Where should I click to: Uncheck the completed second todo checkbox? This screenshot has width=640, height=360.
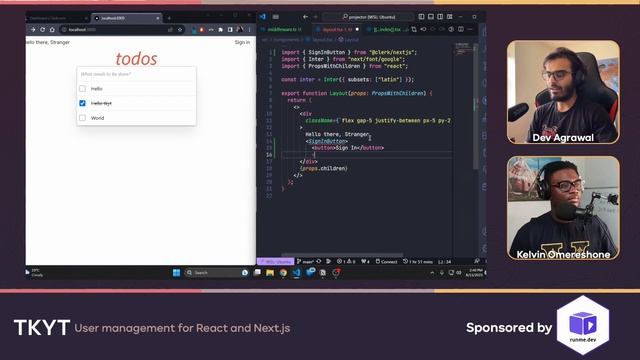pos(82,103)
